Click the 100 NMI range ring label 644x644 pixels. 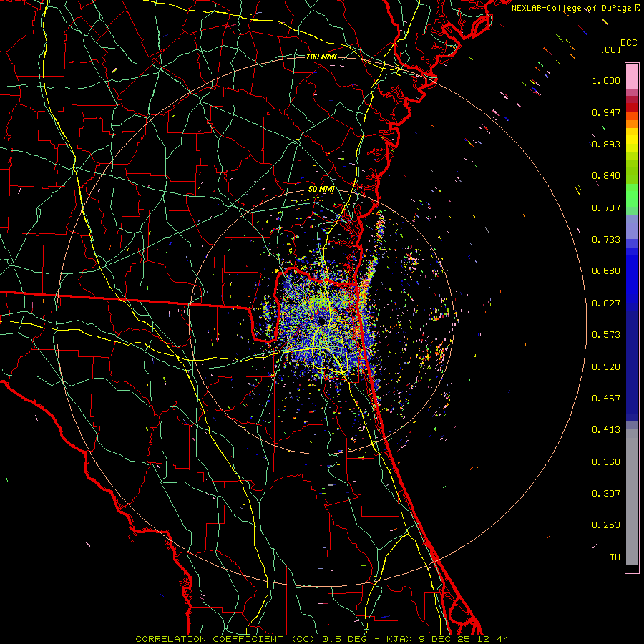[x=321, y=57]
